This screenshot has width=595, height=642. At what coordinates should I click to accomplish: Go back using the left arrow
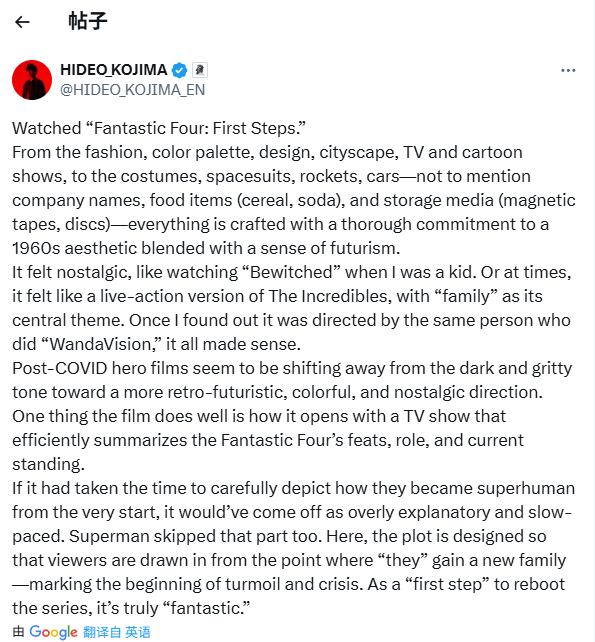pos(22,22)
